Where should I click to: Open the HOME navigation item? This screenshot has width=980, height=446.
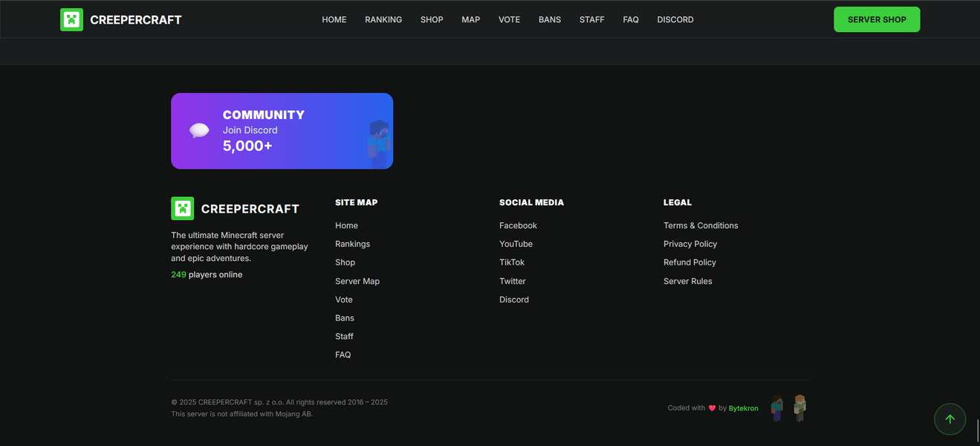[x=334, y=19]
